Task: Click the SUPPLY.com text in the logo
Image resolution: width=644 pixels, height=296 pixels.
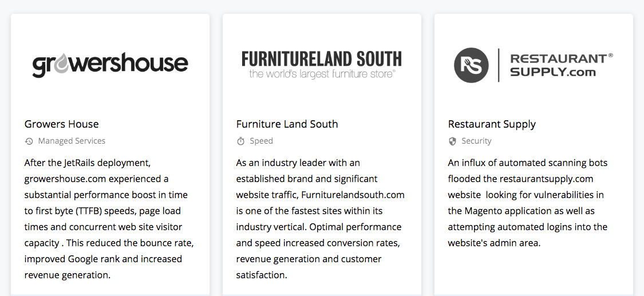Action: (553, 72)
